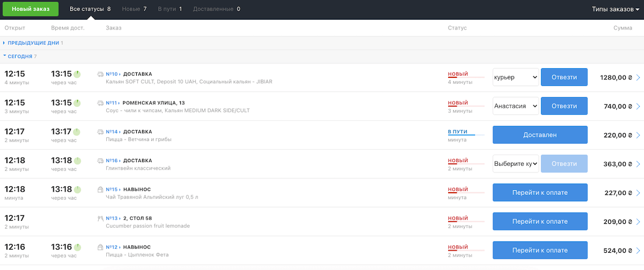Open the курьер dropdown for order №10
The image size is (644, 270).
(x=515, y=77)
